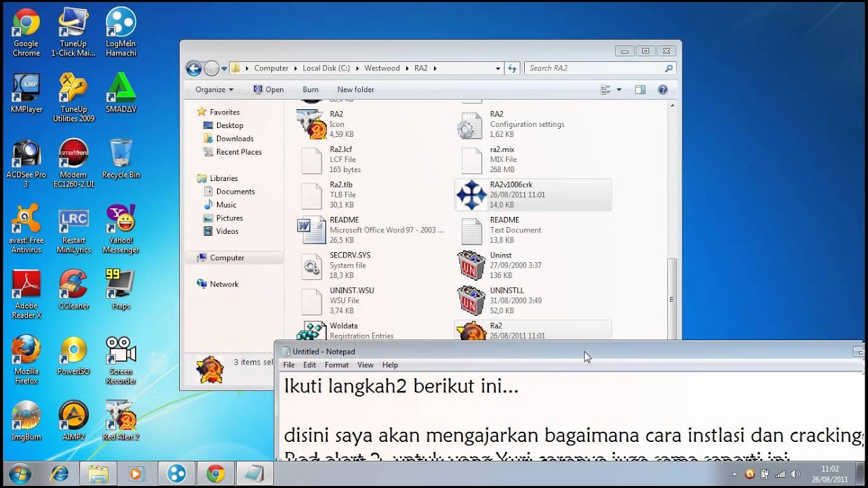The width and height of the screenshot is (868, 488).
Task: Click Burn in Explorer toolbar
Action: click(x=311, y=89)
